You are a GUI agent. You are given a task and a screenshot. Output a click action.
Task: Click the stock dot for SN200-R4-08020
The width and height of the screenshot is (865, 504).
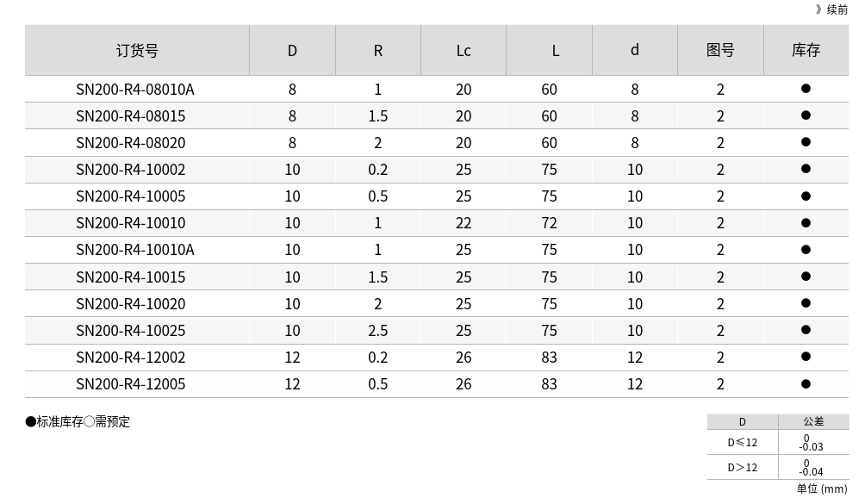tap(806, 142)
